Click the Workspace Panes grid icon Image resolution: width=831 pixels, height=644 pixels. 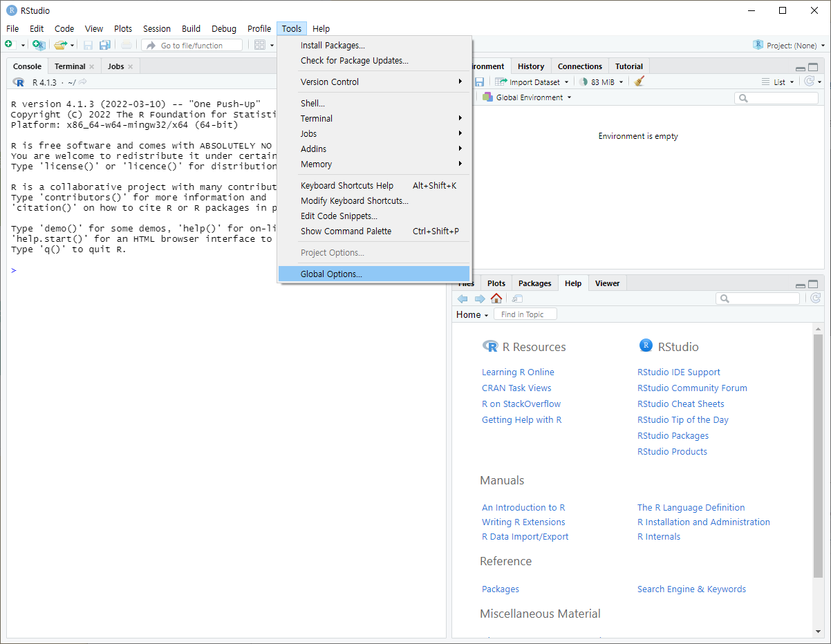click(x=260, y=45)
